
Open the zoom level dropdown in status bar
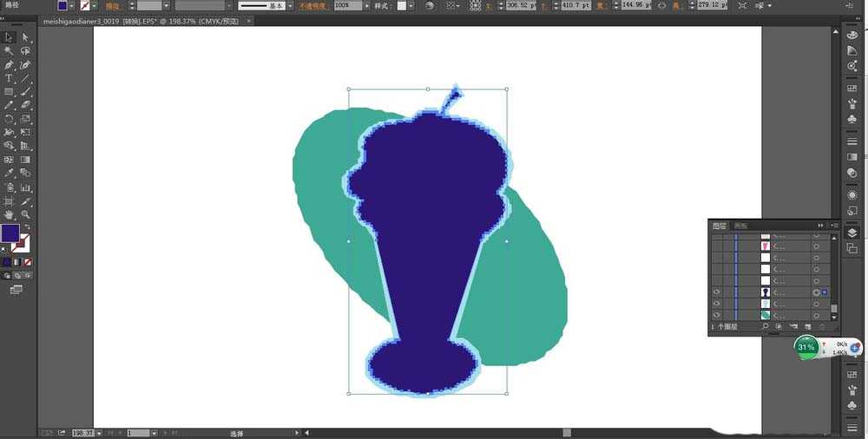point(98,432)
